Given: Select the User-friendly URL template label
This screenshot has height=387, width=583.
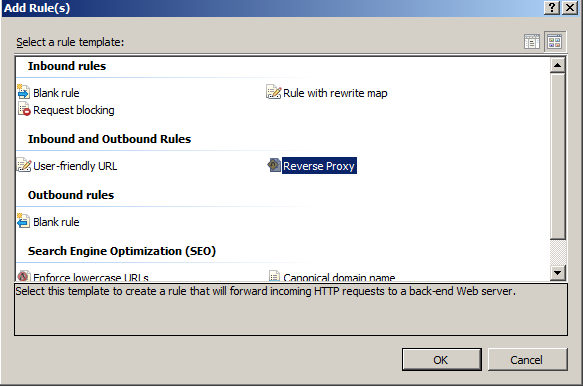Looking at the screenshot, I should [x=75, y=166].
